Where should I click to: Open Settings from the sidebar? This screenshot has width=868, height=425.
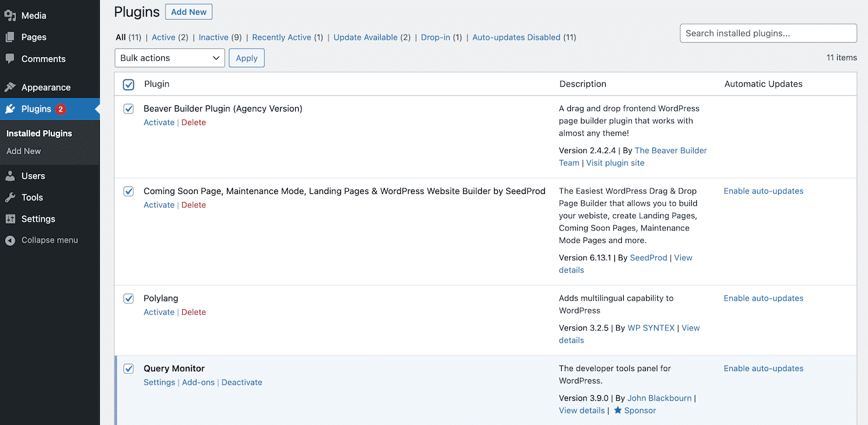(37, 219)
